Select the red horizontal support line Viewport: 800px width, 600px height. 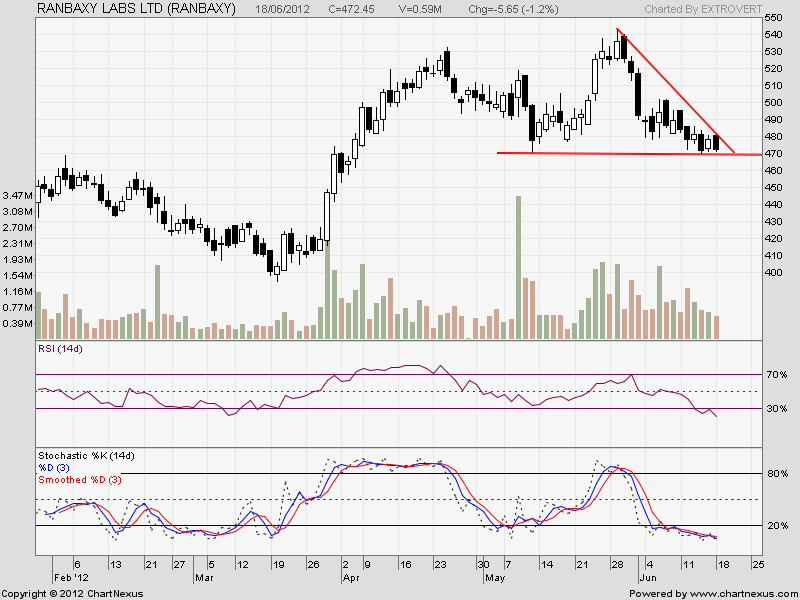tap(600, 153)
